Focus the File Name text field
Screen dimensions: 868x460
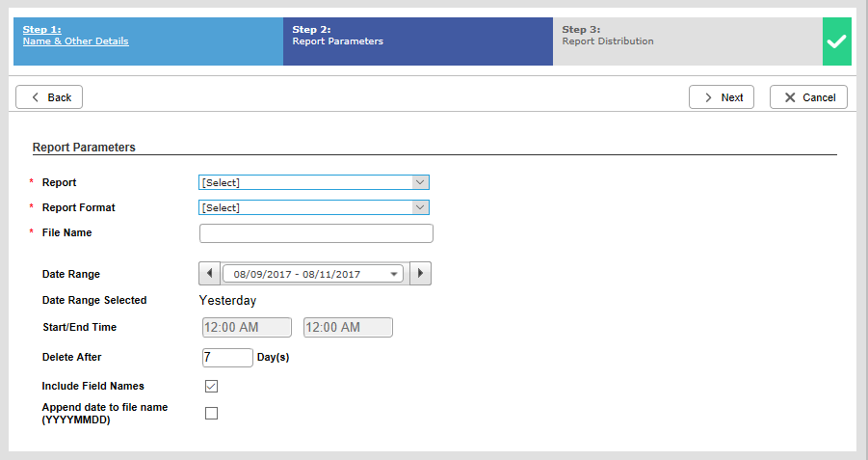click(316, 233)
